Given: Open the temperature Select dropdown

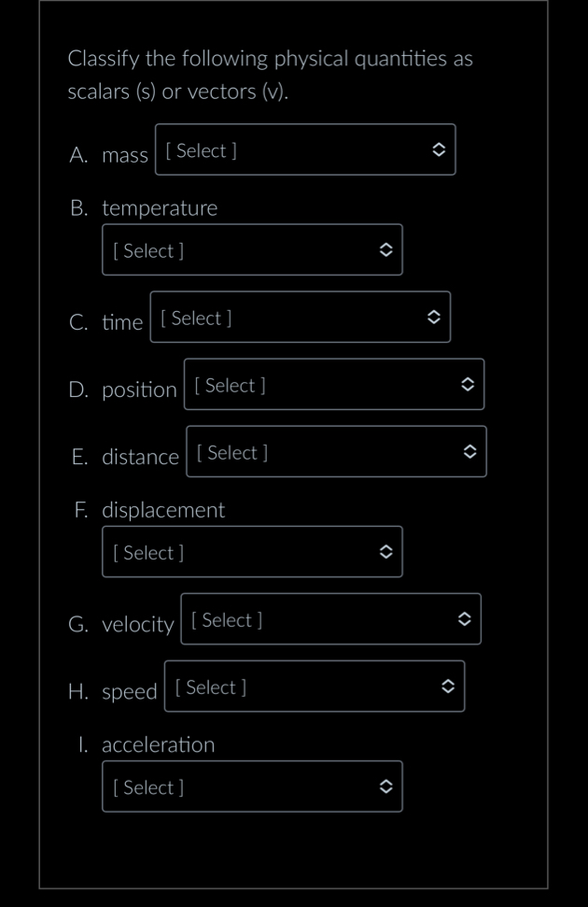Looking at the screenshot, I should (x=252, y=250).
